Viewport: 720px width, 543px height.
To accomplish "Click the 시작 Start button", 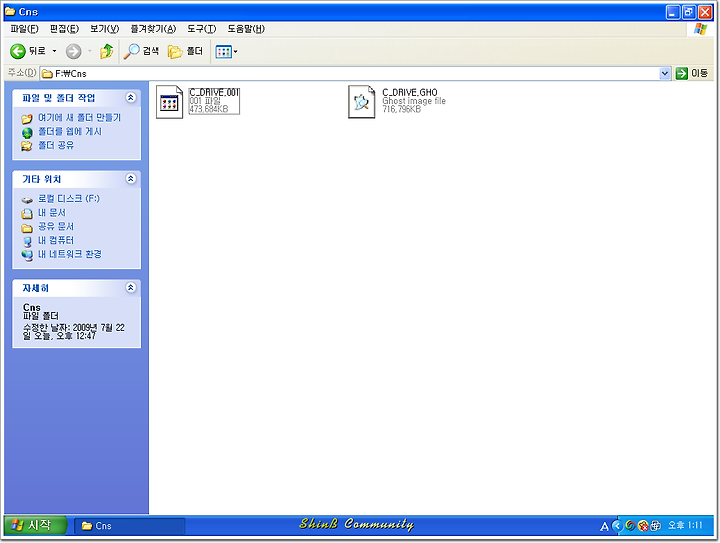I will (35, 525).
